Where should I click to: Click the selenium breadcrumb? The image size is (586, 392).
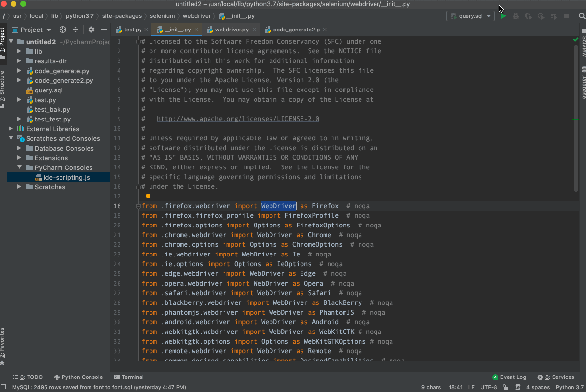click(x=162, y=16)
